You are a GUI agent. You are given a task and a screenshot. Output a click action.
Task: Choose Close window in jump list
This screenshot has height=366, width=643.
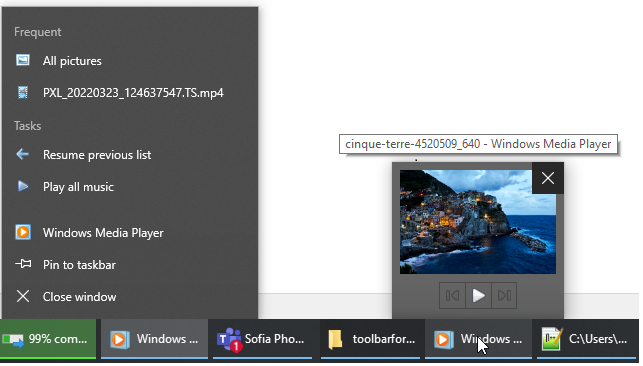[x=130, y=296]
